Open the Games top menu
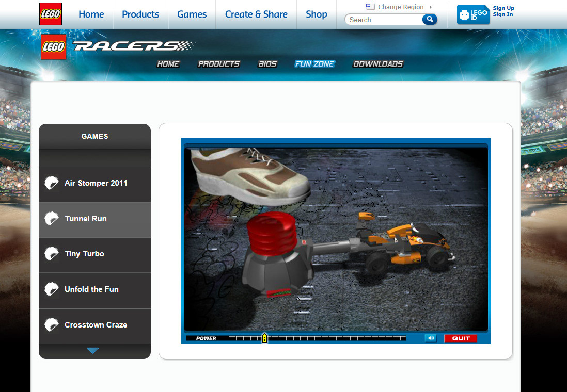 coord(192,14)
